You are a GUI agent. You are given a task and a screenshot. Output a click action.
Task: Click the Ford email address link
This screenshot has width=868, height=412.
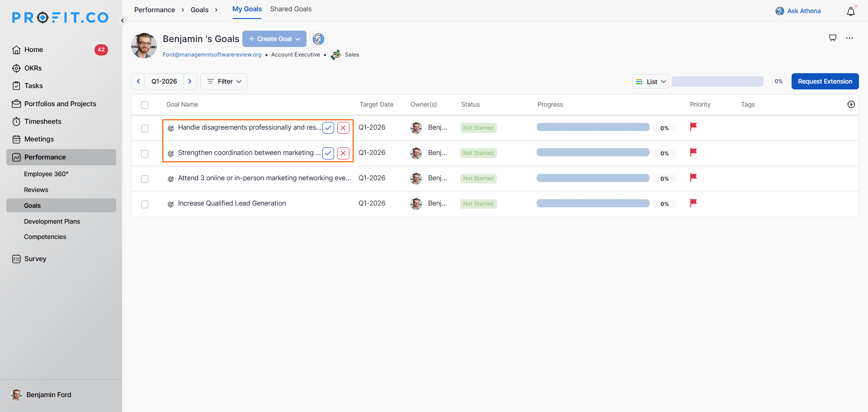(212, 55)
